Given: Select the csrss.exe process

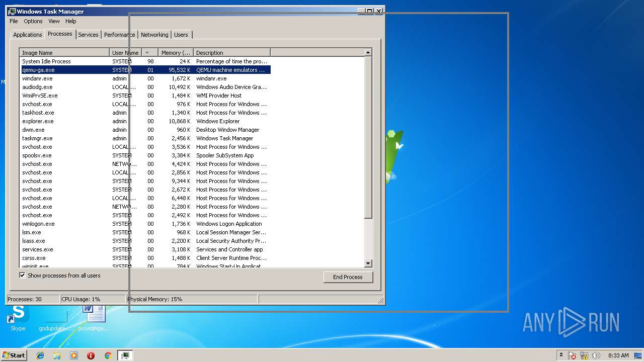Looking at the screenshot, I should [146, 258].
